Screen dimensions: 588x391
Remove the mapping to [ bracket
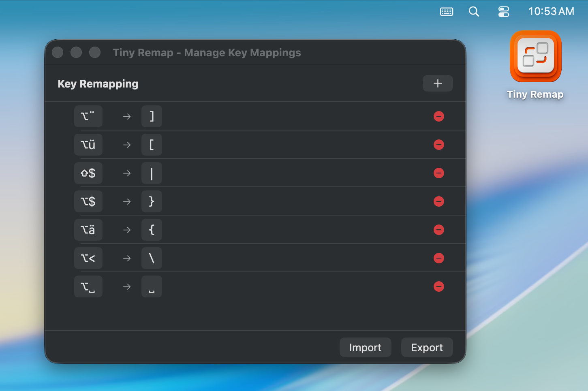tap(439, 145)
